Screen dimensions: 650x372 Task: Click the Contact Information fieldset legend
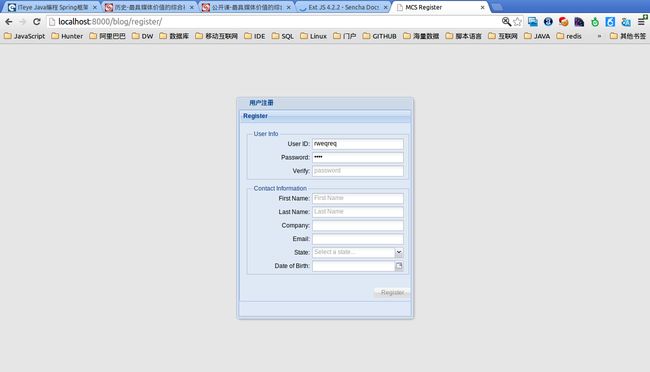pos(280,188)
